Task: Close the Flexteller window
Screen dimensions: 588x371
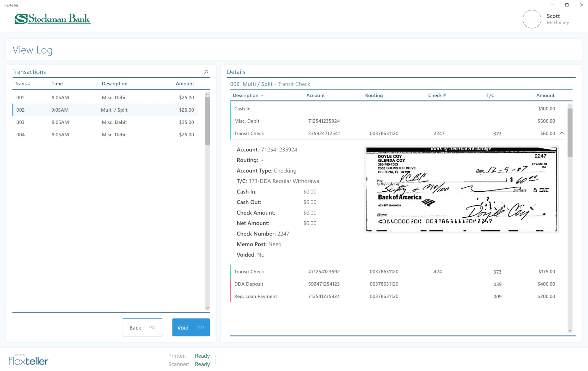Action: (x=582, y=5)
